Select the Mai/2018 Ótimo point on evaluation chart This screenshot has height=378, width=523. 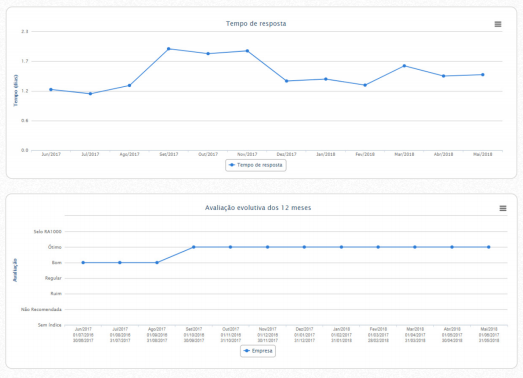click(x=488, y=247)
